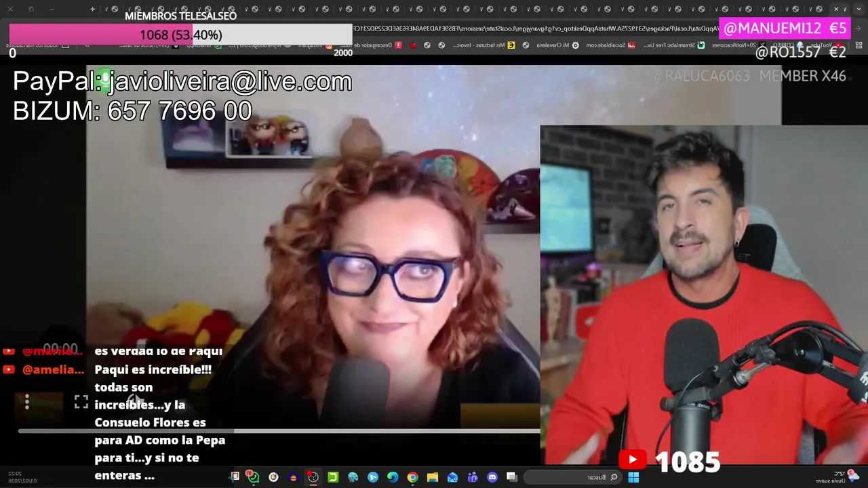
Task: Open the Outlook mail app on the taskbar
Action: click(453, 477)
